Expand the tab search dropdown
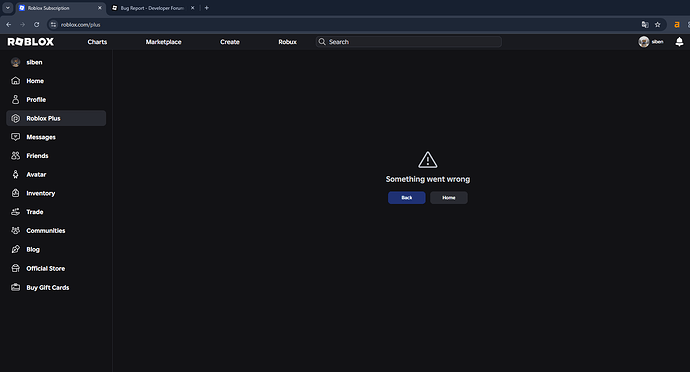This screenshot has height=372, width=690. pos(7,7)
